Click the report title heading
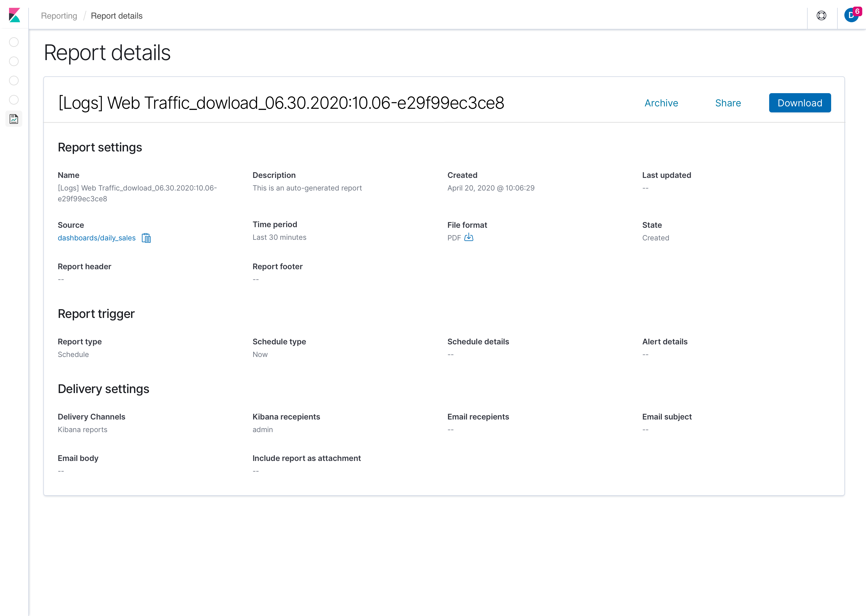The image size is (866, 616). click(x=281, y=103)
